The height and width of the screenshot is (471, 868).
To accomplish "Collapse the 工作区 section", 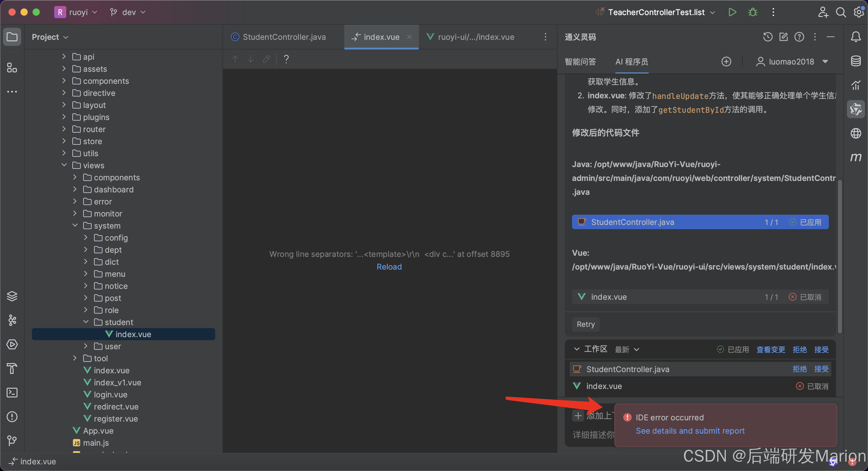I will click(x=577, y=349).
